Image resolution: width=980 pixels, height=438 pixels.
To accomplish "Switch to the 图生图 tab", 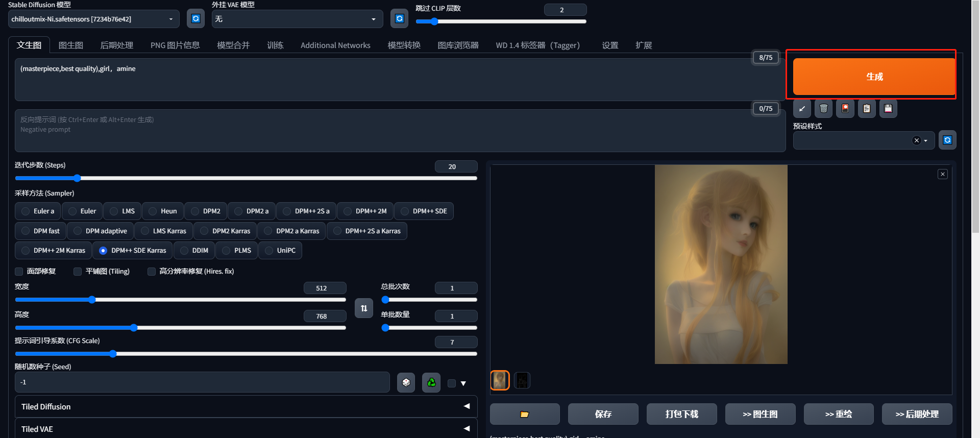I will [71, 45].
